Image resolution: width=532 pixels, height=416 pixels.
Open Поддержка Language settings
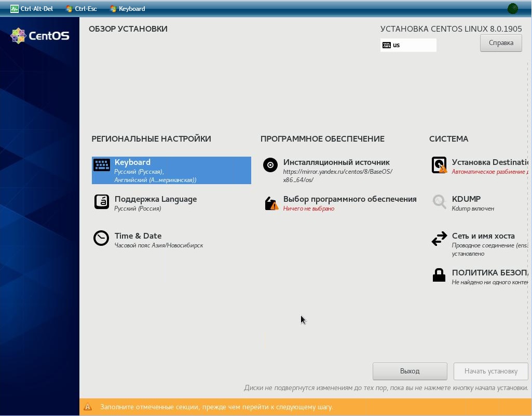pyautogui.click(x=145, y=203)
